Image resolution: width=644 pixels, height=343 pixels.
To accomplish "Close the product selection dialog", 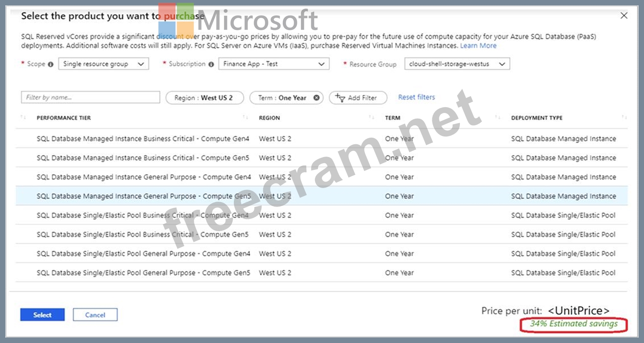I will (624, 16).
